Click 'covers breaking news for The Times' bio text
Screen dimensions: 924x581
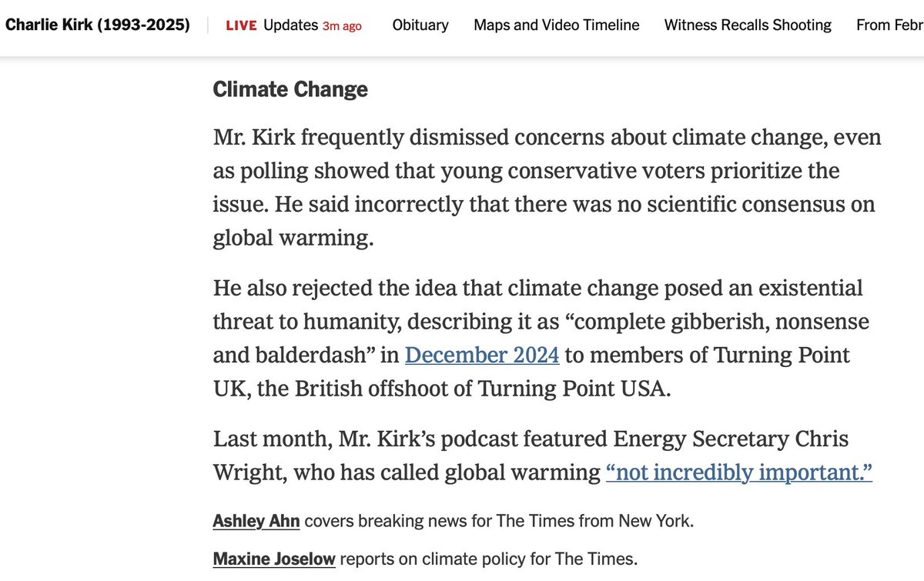coord(431,521)
